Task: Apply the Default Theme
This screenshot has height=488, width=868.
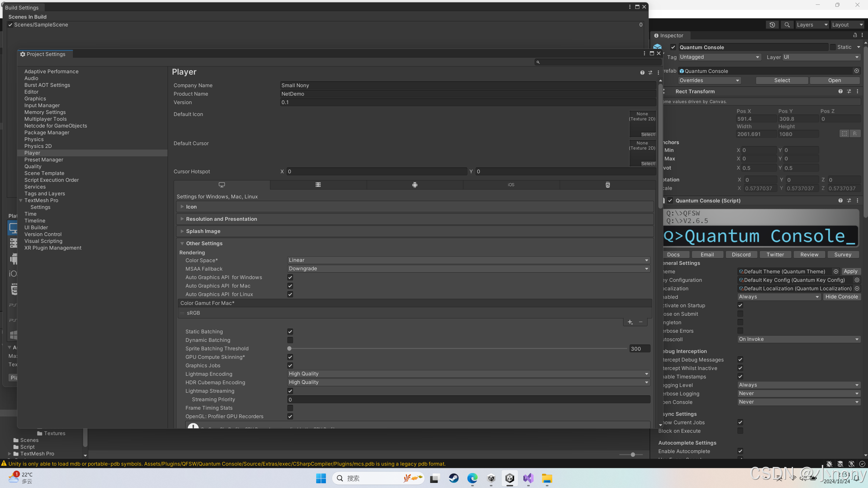Action: 851,271
